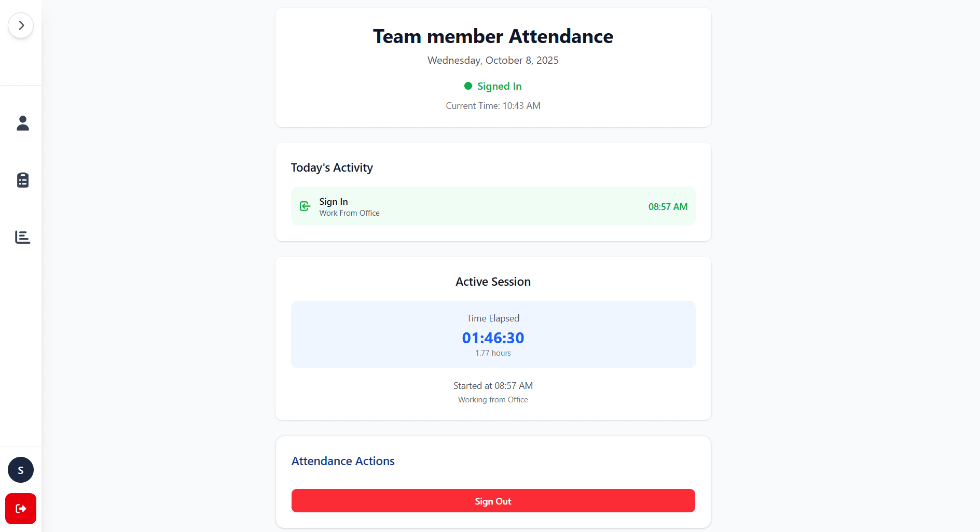Toggle the Active Session timer display

pyautogui.click(x=493, y=338)
